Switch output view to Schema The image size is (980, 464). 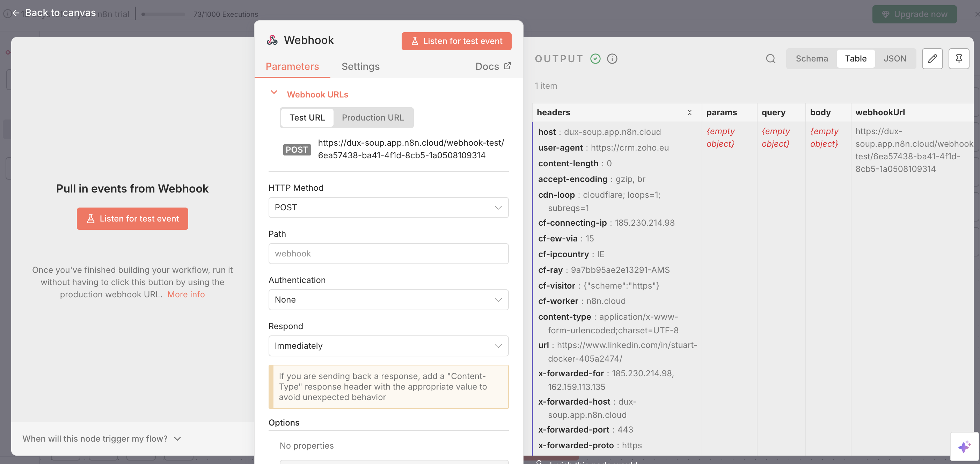pos(811,59)
